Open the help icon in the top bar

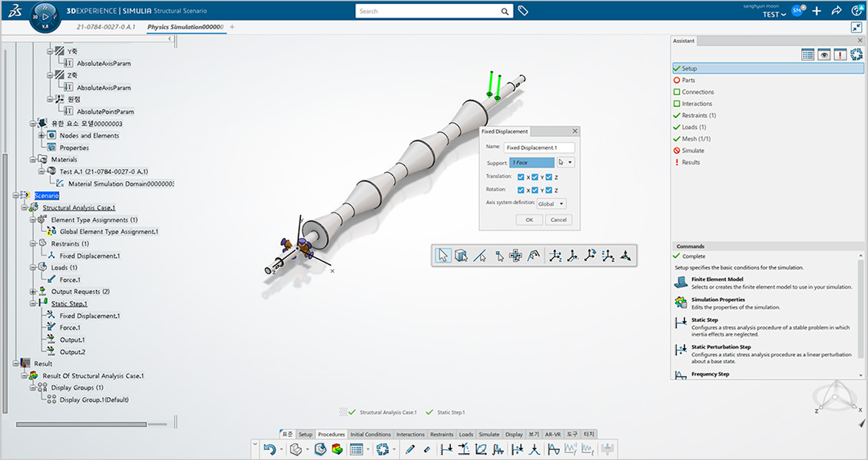click(x=856, y=11)
